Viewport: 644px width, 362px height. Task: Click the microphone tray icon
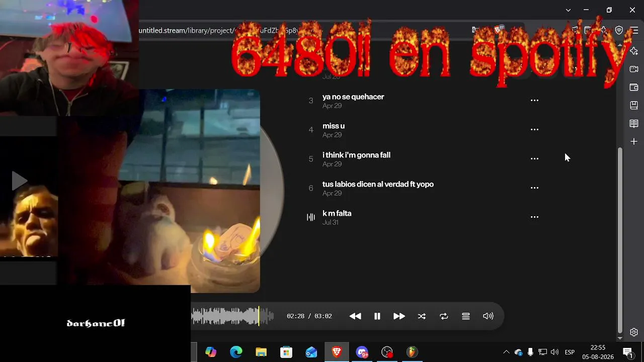530,352
